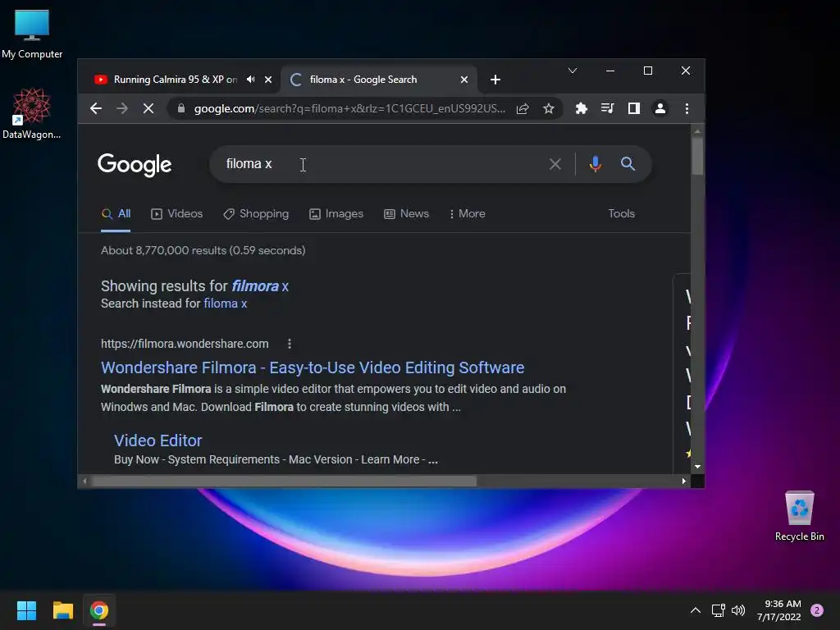Mute the YouTube tab audio icon

click(x=251, y=80)
